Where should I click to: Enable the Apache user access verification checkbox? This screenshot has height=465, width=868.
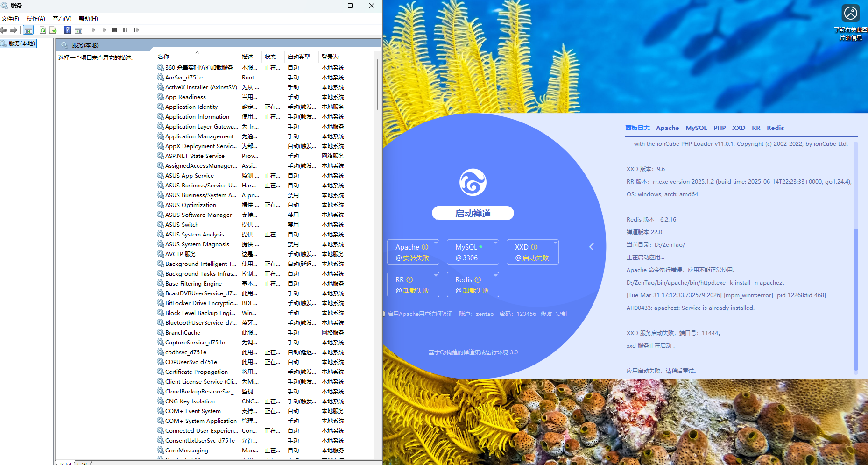(x=384, y=314)
